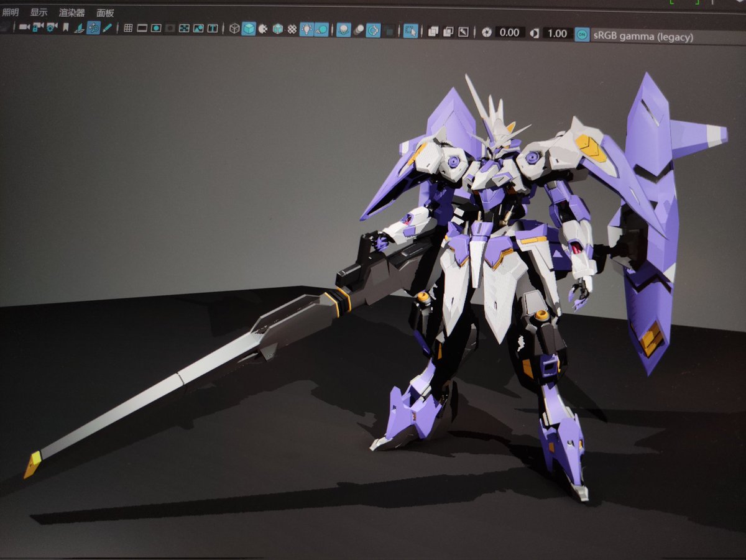Click the X-Ray Active Components icon
Screen dimensions: 746x560
point(448,31)
